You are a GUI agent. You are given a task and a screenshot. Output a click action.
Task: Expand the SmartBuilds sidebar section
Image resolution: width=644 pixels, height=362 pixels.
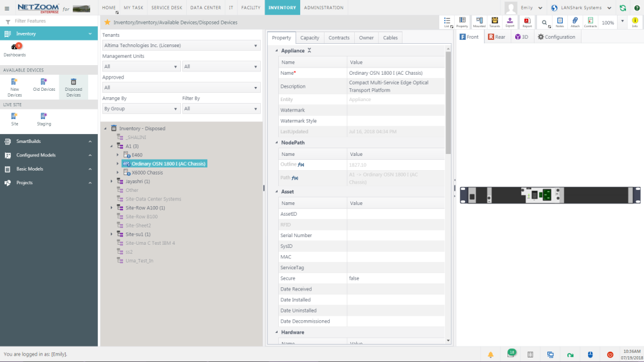[49, 141]
